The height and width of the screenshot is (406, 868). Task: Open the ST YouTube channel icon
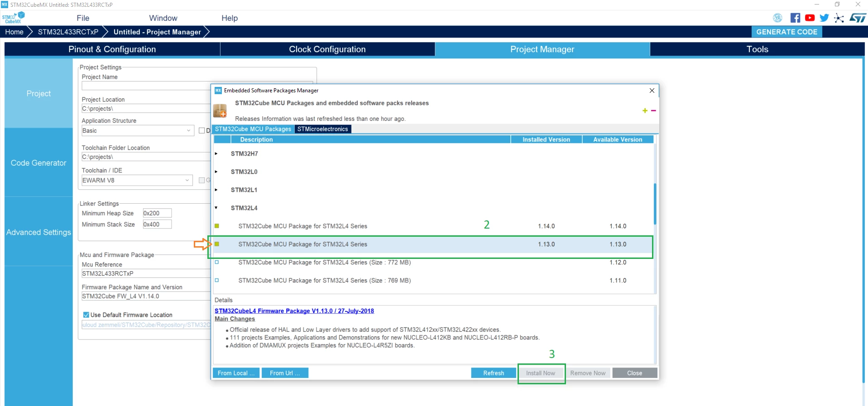pos(810,18)
